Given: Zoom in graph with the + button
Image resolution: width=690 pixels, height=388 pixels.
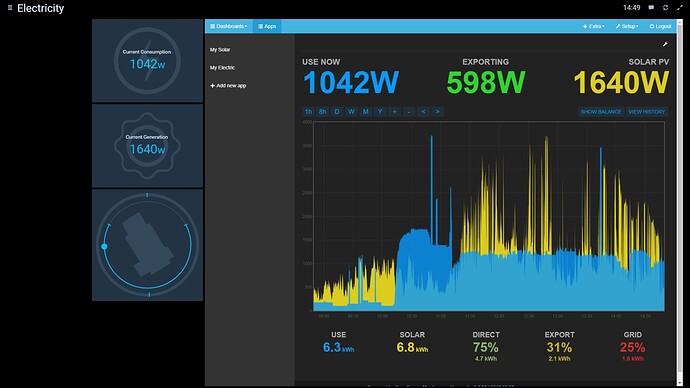Looking at the screenshot, I should [394, 112].
